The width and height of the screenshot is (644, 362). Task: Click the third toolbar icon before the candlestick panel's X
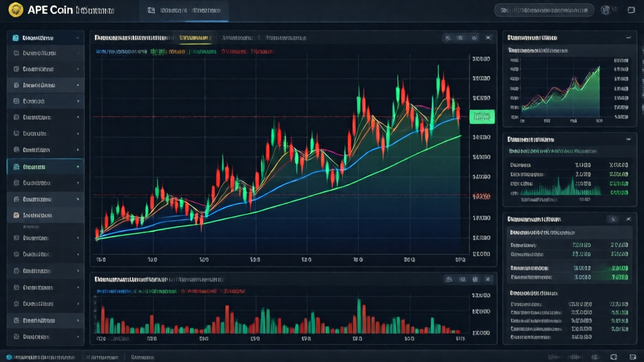click(474, 38)
